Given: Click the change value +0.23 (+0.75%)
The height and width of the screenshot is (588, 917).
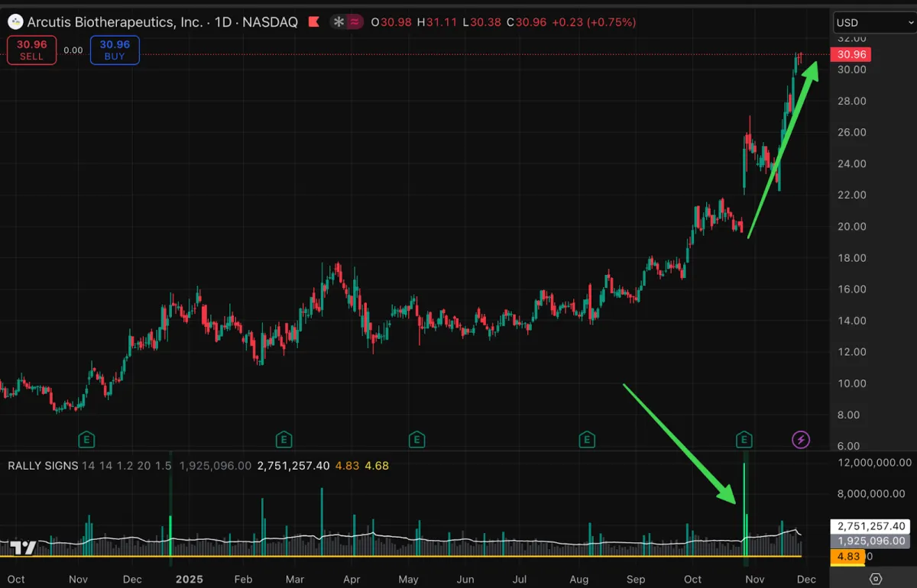Looking at the screenshot, I should click(595, 22).
